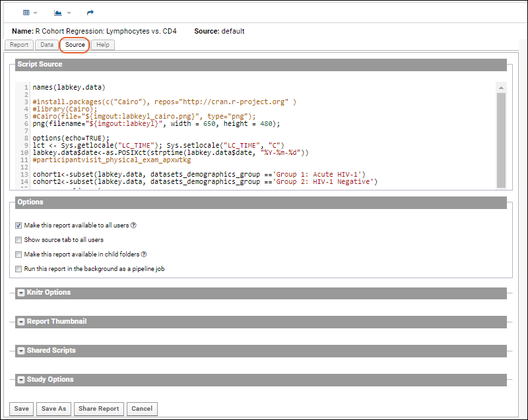The height and width of the screenshot is (420, 528).
Task: Click the script editor scrollbar thumb
Action: point(501,140)
